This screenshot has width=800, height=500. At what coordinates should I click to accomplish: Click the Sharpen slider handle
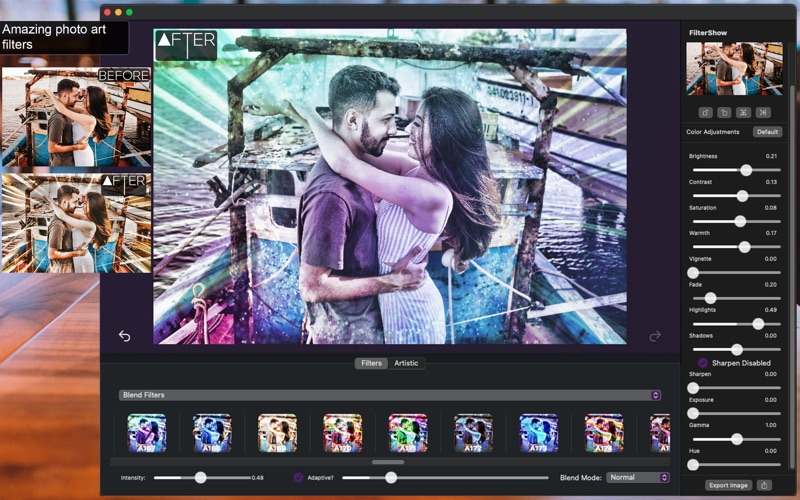pos(693,388)
